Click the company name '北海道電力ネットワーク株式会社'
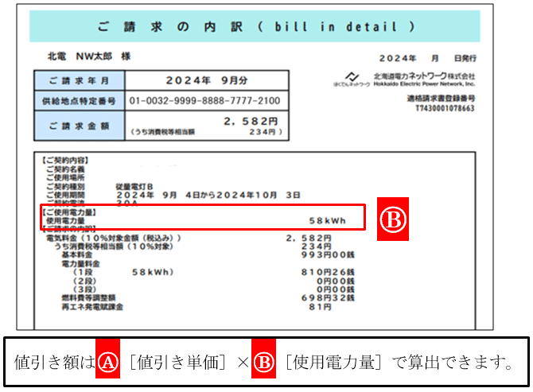The image size is (533, 392). tap(424, 76)
